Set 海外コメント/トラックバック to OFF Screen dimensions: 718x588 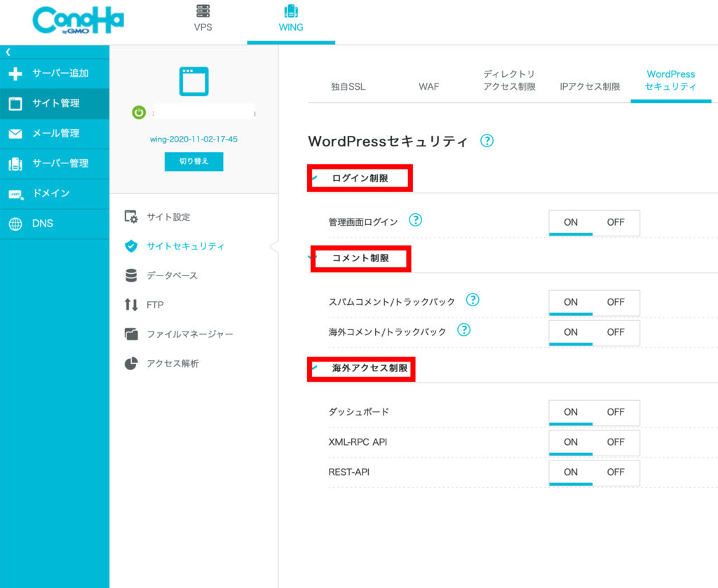(x=616, y=333)
